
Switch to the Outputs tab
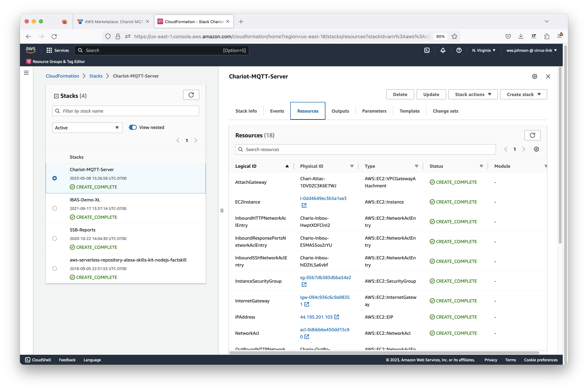(x=340, y=111)
